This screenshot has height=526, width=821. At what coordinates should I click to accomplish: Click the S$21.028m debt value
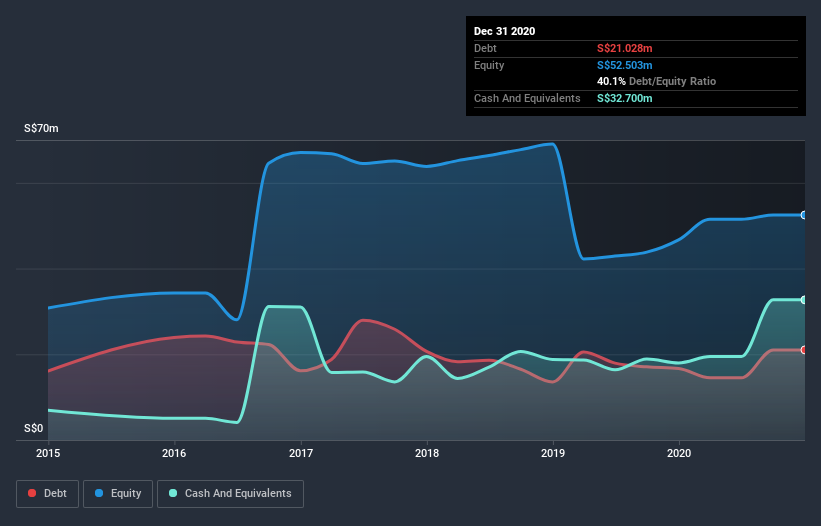pyautogui.click(x=625, y=49)
